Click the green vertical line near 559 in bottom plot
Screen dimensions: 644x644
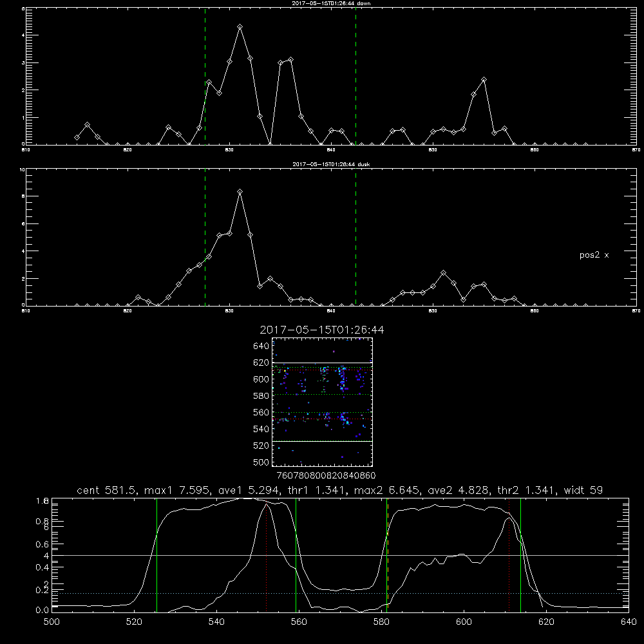296,555
